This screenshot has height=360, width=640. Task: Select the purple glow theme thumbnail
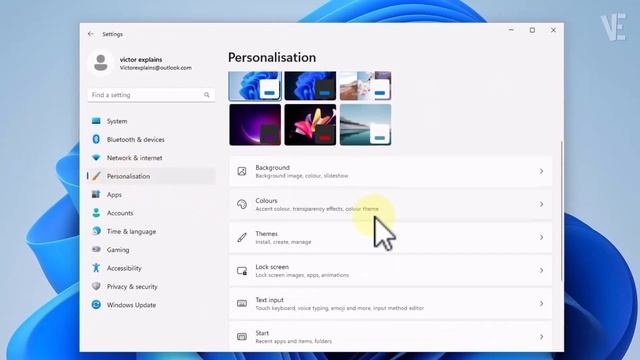coord(255,124)
